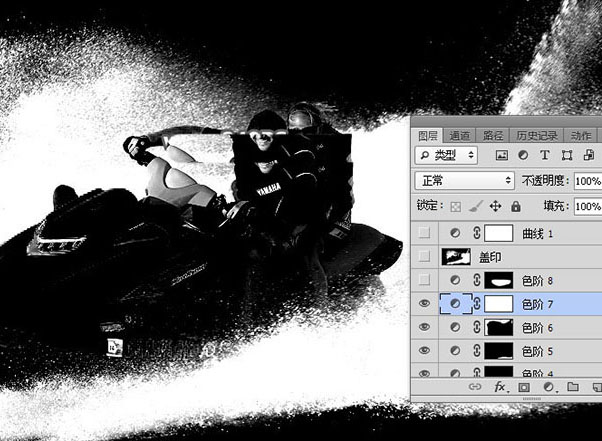The image size is (602, 441).
Task: Hide the 色阶 5 layer
Action: coord(424,350)
